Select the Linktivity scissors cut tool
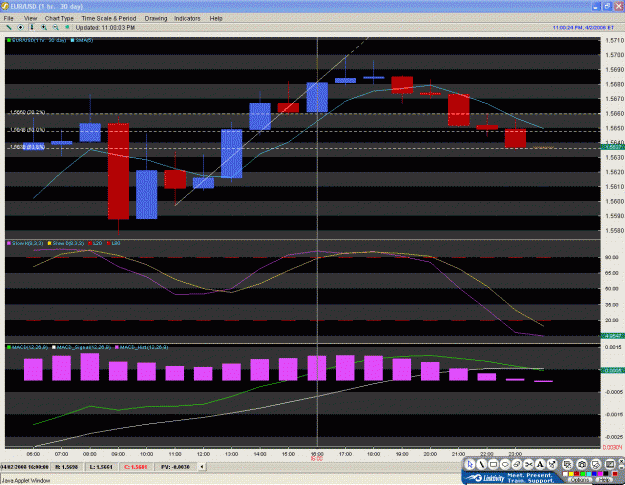This screenshot has width=625, height=485. (x=529, y=464)
